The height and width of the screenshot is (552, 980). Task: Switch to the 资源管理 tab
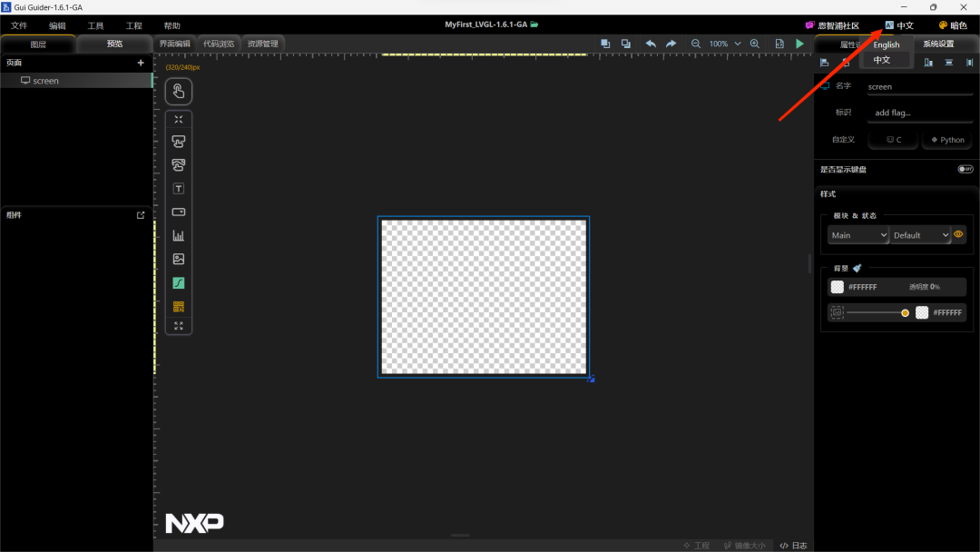[x=262, y=44]
